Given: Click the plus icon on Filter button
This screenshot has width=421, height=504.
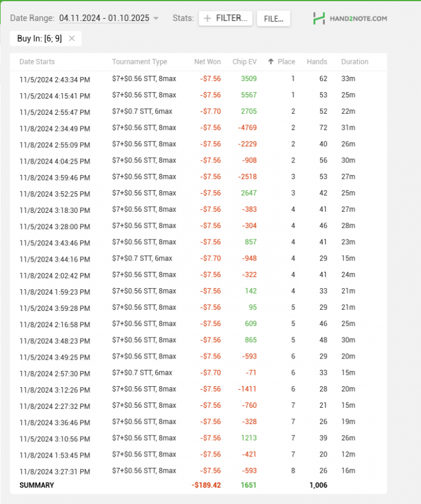Looking at the screenshot, I should click(x=207, y=19).
